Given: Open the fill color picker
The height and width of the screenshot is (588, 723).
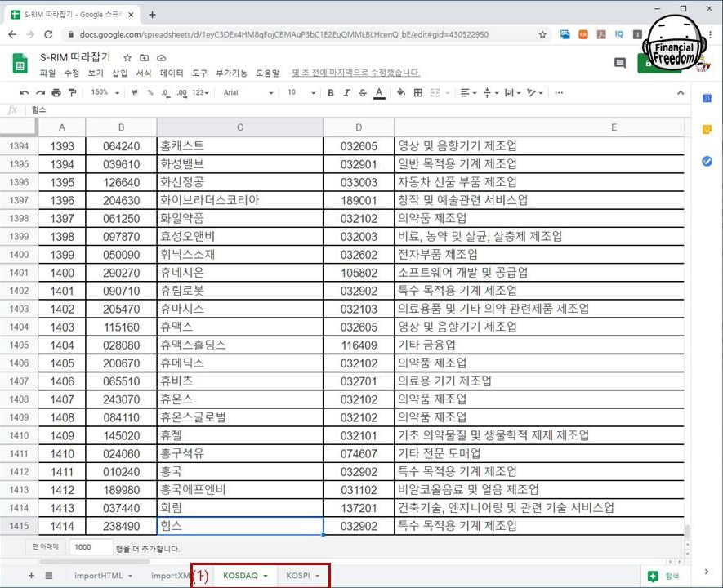Looking at the screenshot, I should point(401,92).
